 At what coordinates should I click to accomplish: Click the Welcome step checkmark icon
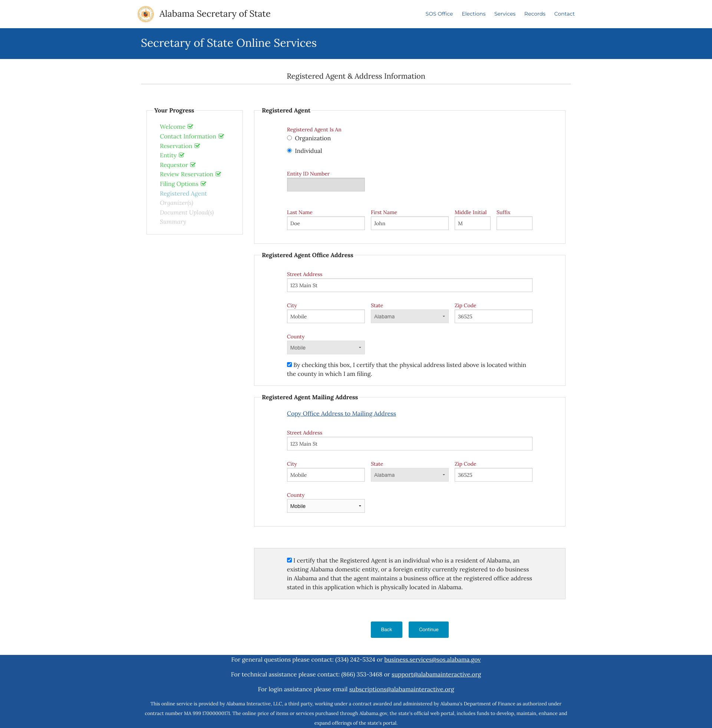[190, 127]
